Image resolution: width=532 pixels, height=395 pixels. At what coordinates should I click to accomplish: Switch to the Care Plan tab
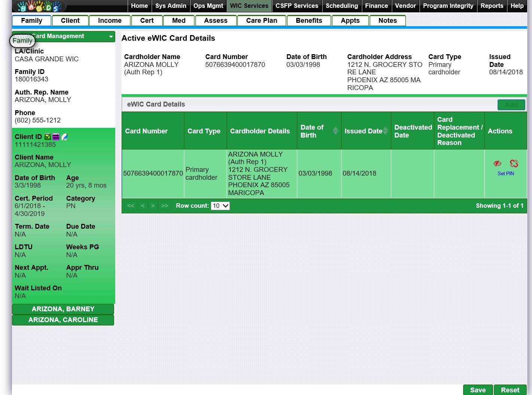(x=262, y=21)
